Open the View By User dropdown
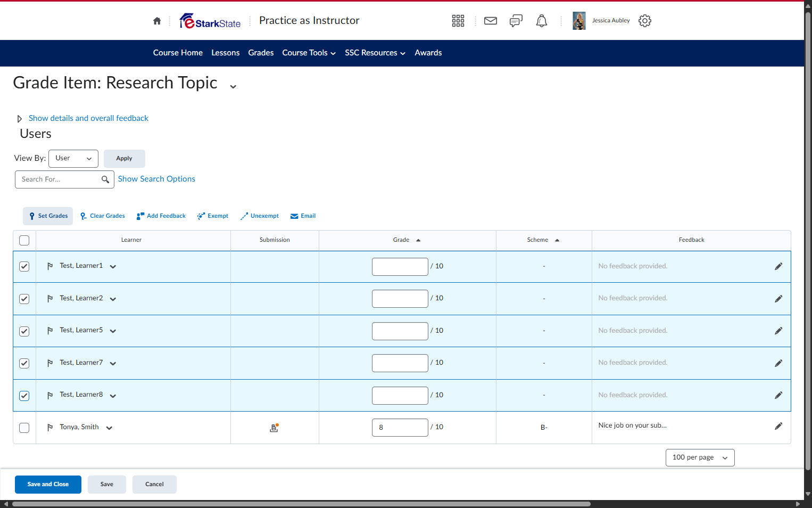This screenshot has width=812, height=508. point(73,159)
